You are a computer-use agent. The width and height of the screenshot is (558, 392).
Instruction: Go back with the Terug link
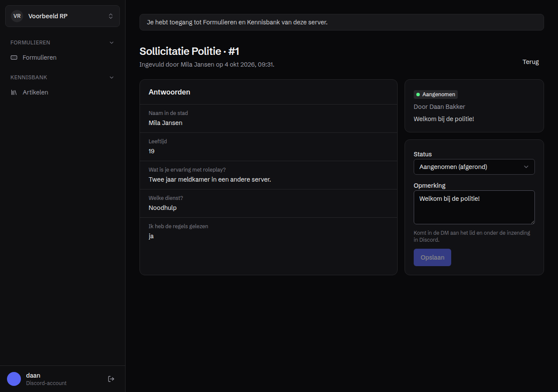pos(531,62)
